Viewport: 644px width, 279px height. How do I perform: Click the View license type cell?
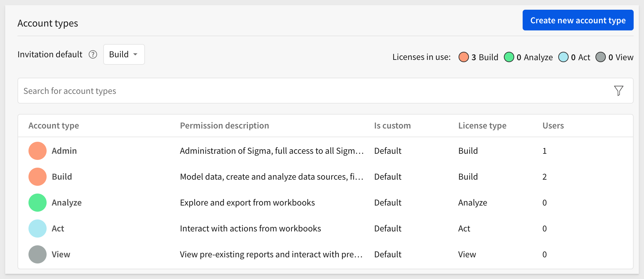(467, 254)
